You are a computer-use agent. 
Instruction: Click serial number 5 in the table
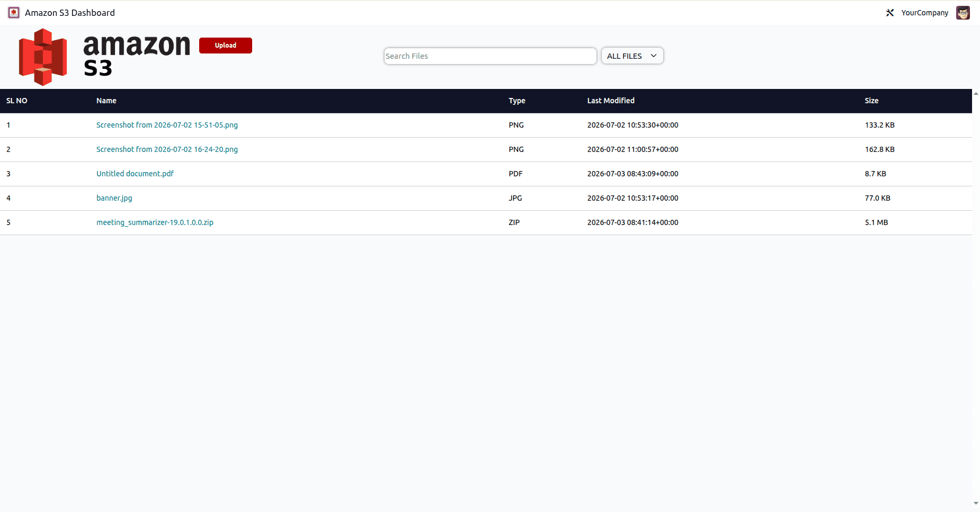(8, 222)
